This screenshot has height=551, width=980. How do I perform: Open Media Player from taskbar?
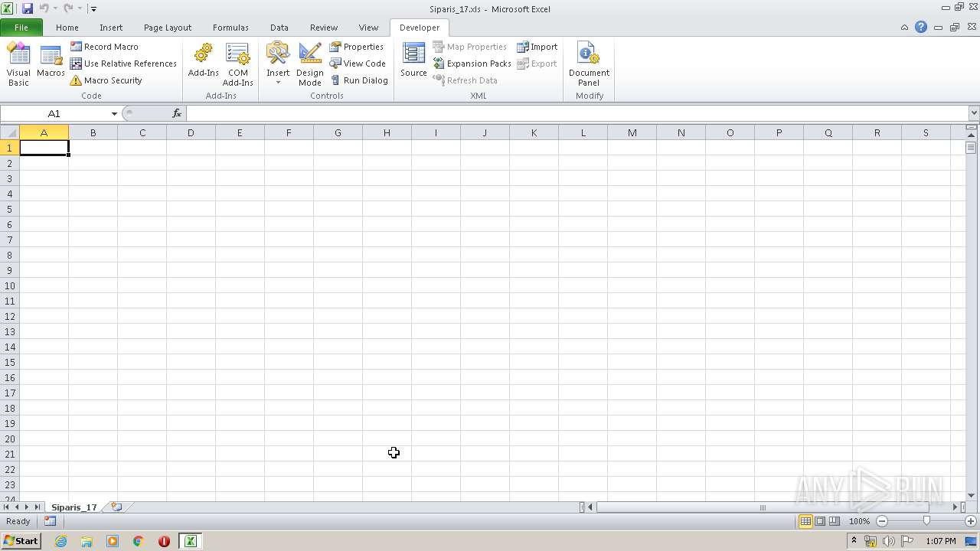click(x=113, y=541)
